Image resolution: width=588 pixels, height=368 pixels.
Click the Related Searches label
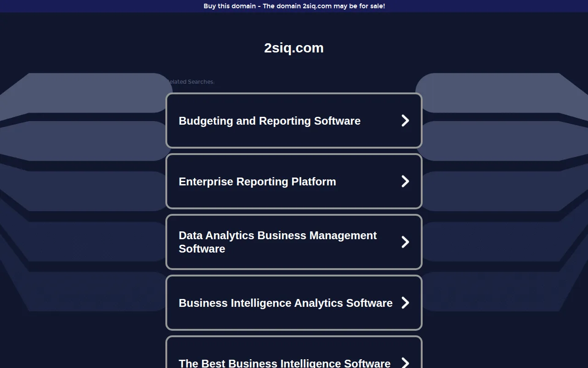tap(190, 82)
